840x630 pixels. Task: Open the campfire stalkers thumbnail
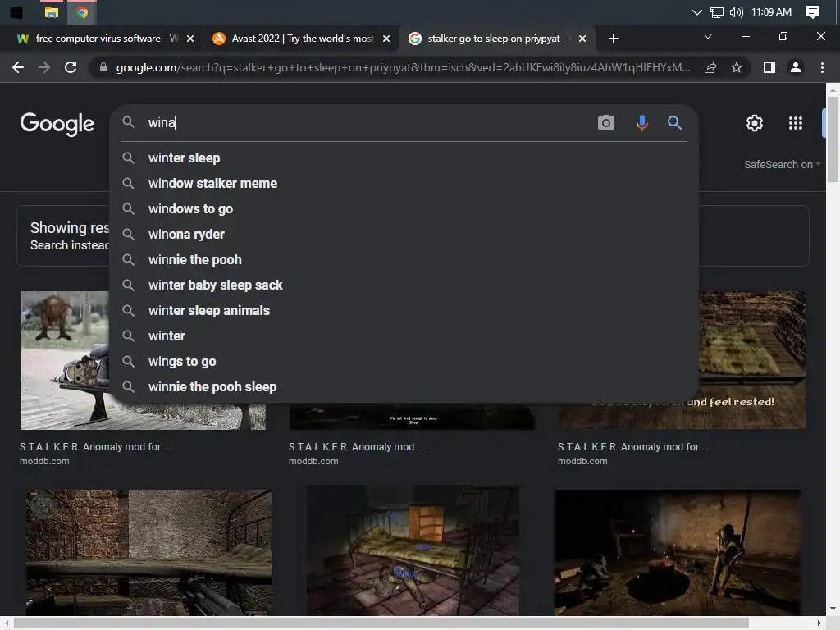point(678,552)
